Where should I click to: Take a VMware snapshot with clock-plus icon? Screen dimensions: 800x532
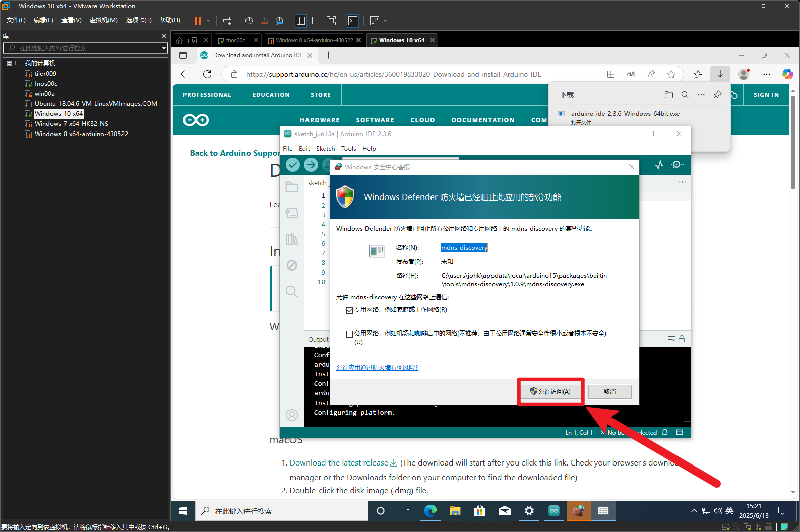pos(249,21)
